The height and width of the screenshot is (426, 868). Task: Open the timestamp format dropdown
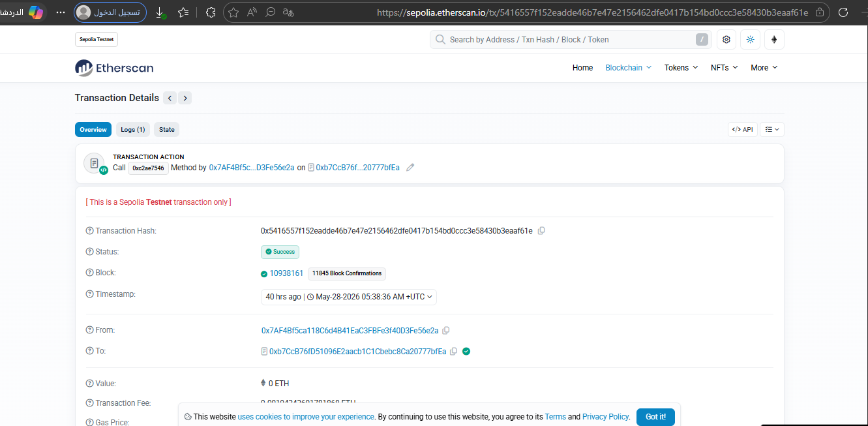pyautogui.click(x=349, y=297)
